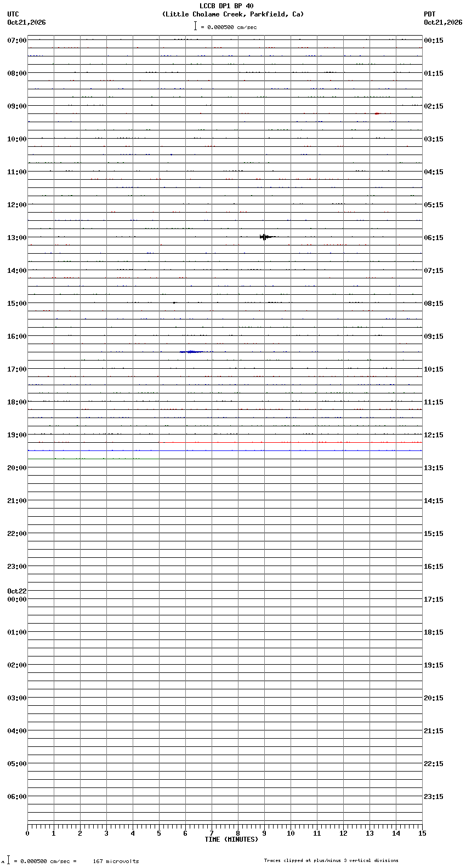Click the 19:00 UTC time label
466x868 pixels.
(x=17, y=435)
